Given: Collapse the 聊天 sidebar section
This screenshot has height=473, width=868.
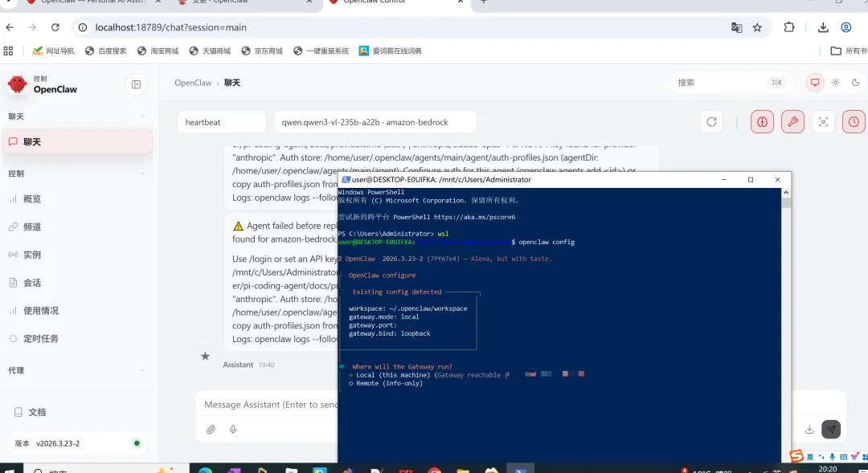Looking at the screenshot, I should point(76,116).
